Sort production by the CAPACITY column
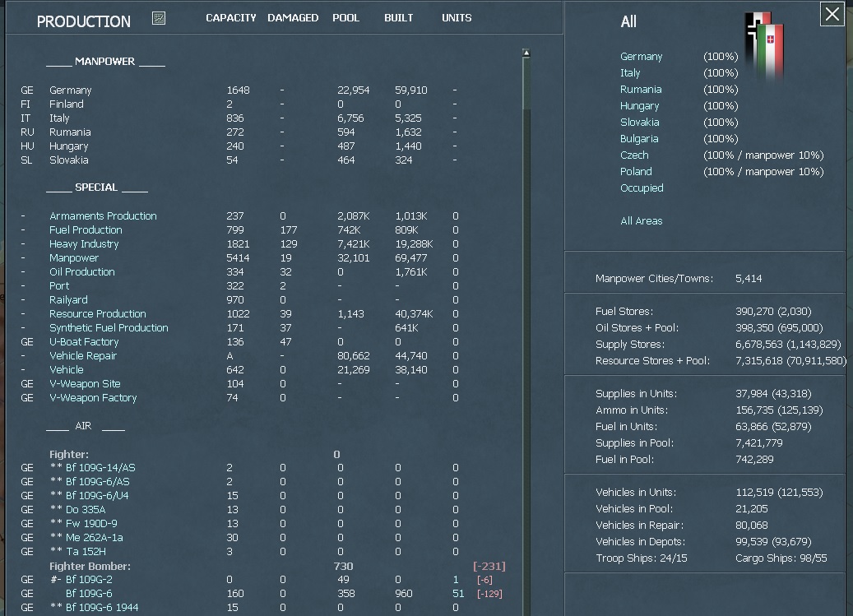Viewport: 853px width, 616px height. pyautogui.click(x=231, y=17)
